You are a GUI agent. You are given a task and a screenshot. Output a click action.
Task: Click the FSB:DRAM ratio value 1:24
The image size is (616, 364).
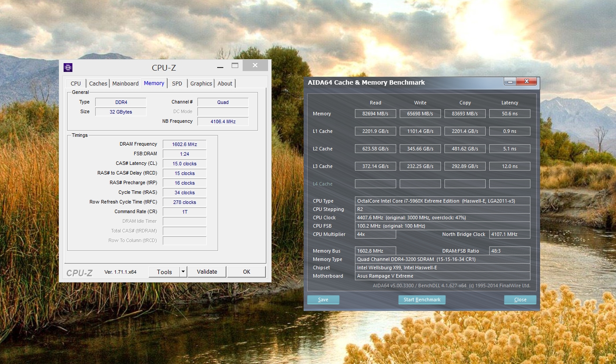(x=184, y=154)
